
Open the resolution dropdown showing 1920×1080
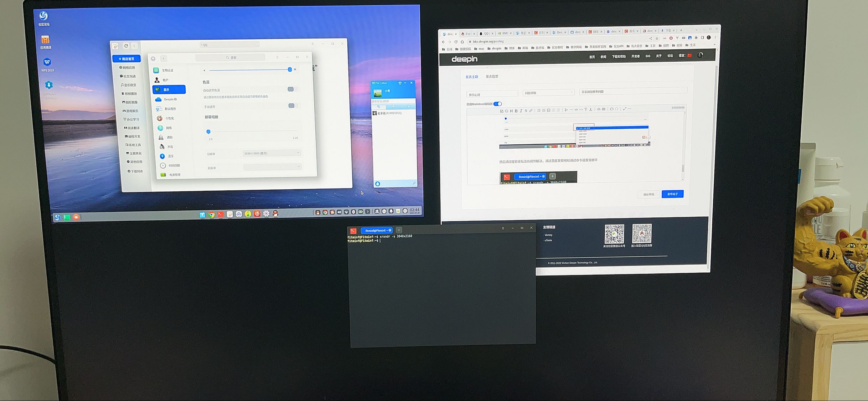pos(272,153)
